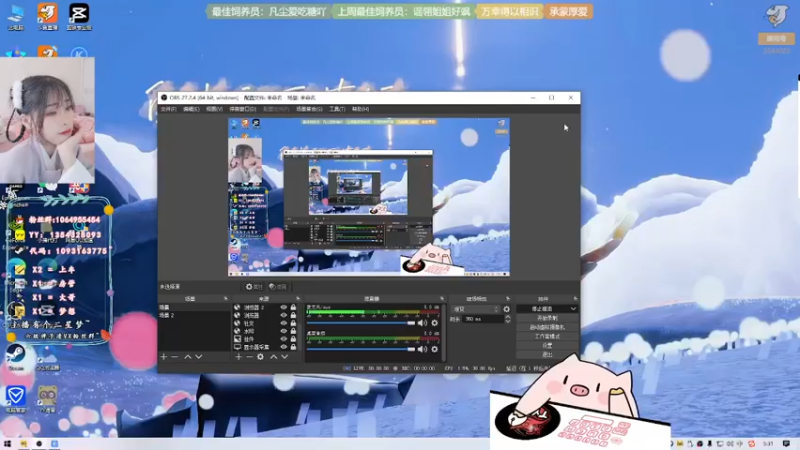
Task: Toggle the lock on the 挂件 source
Action: coord(293,339)
